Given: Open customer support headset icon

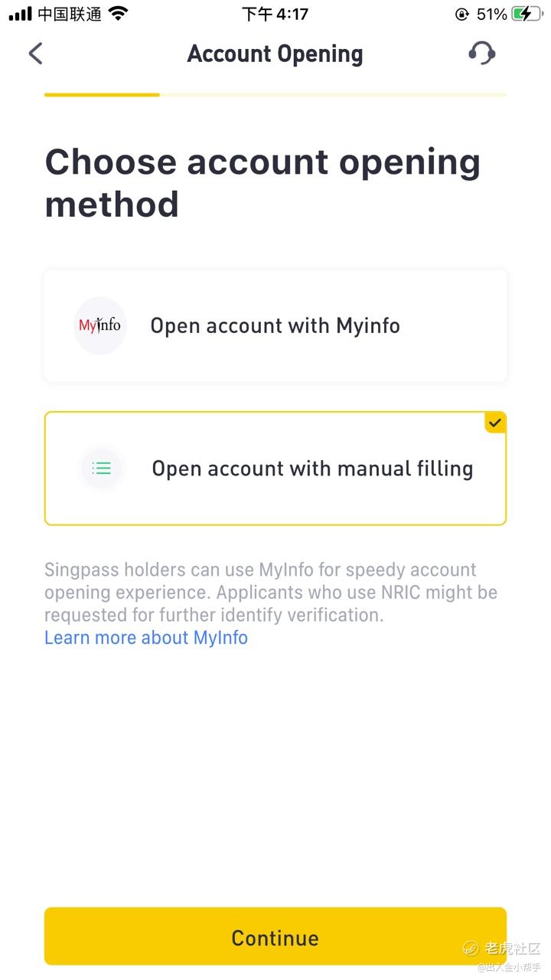Looking at the screenshot, I should [x=481, y=54].
